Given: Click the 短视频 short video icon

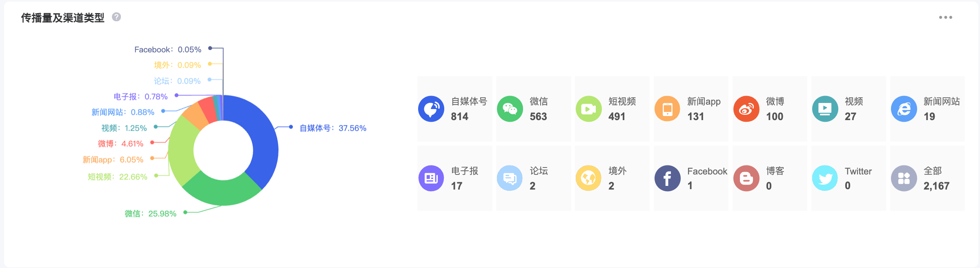Looking at the screenshot, I should coord(589,109).
